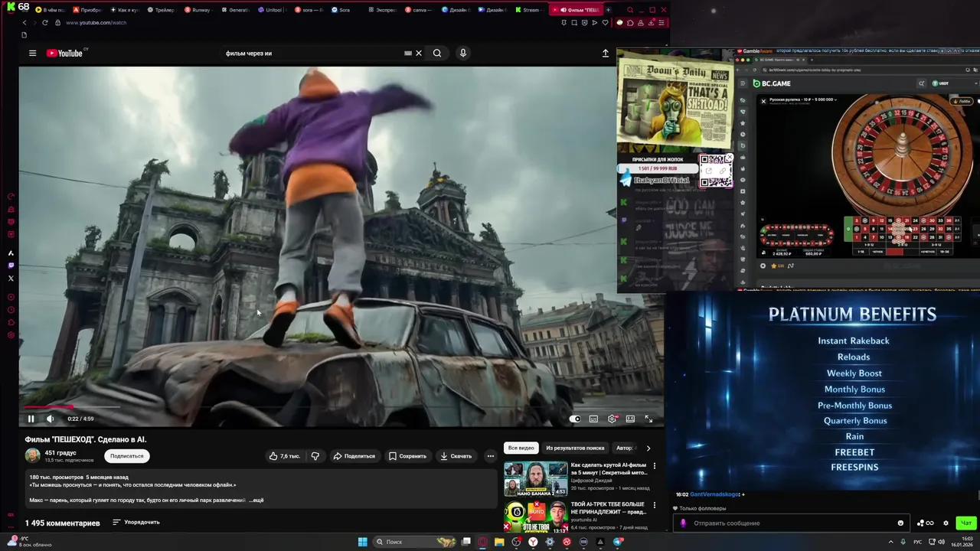Open ТВОЙ AI-ТРЕК ТЕБЕ БОЛЬШЕ video title
Viewport: 980px width, 551px height.
[608, 508]
